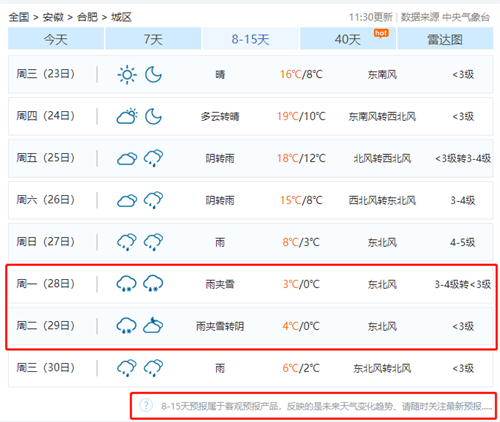The height and width of the screenshot is (422, 500).
Task: Select the 周一 (28日) date label
Action: coord(46,284)
